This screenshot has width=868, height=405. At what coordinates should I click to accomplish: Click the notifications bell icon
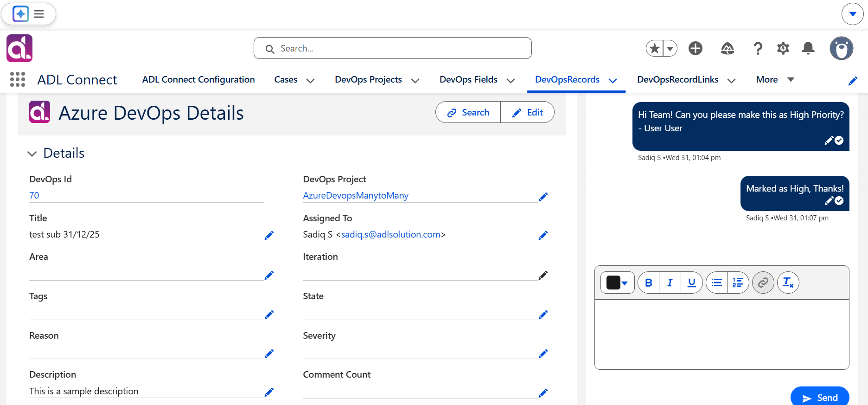click(x=808, y=48)
